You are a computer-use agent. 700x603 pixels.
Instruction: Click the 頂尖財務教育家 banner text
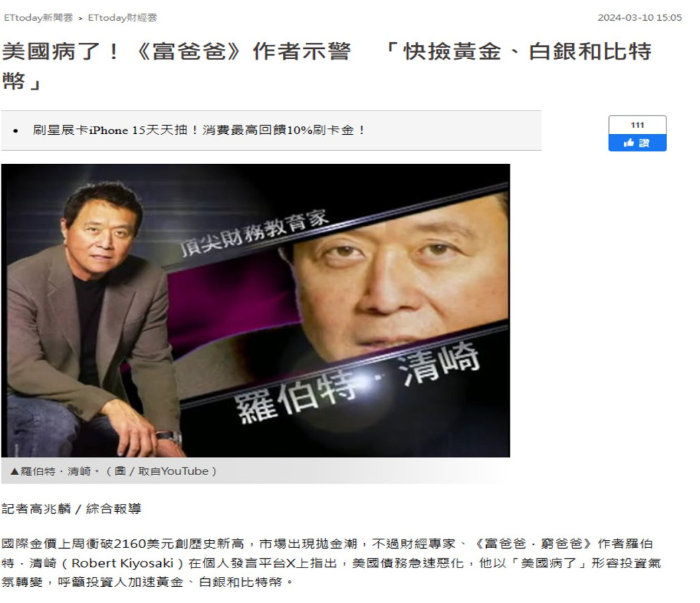(255, 233)
